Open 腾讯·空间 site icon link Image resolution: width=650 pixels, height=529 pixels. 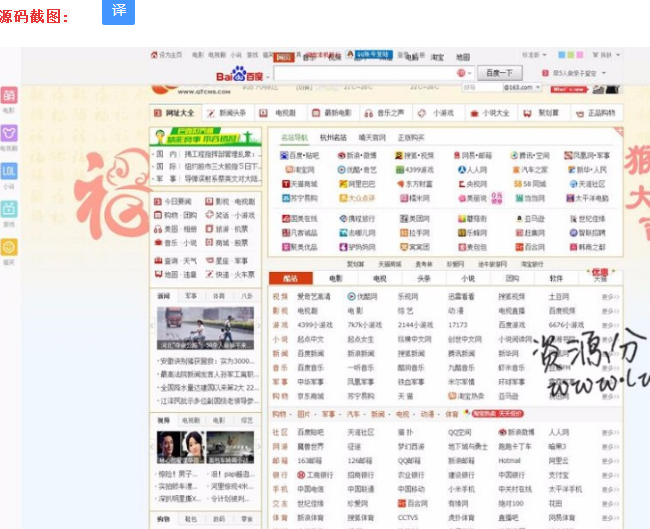coord(530,155)
